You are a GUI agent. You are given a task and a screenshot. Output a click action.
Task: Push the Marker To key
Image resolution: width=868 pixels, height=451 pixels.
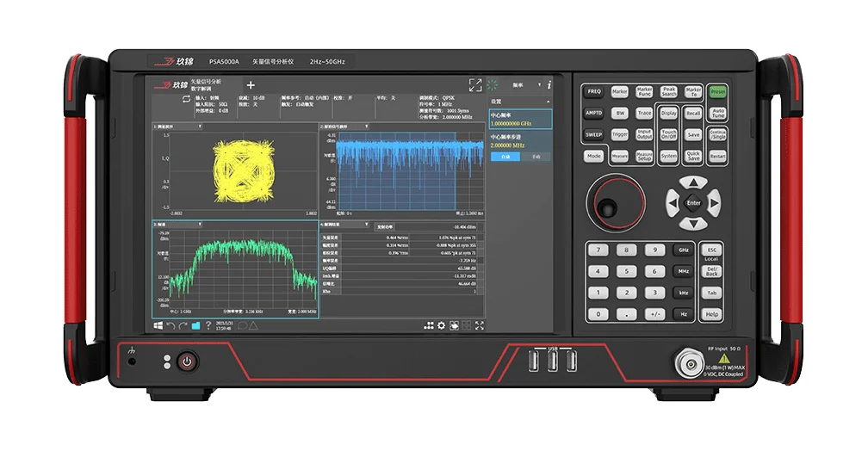[693, 91]
